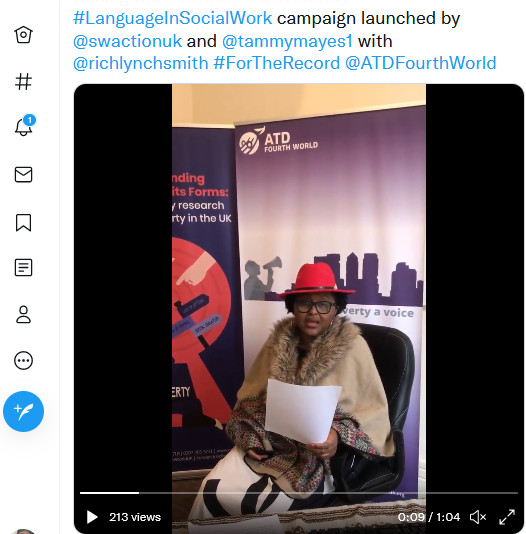Play the video

(92, 517)
